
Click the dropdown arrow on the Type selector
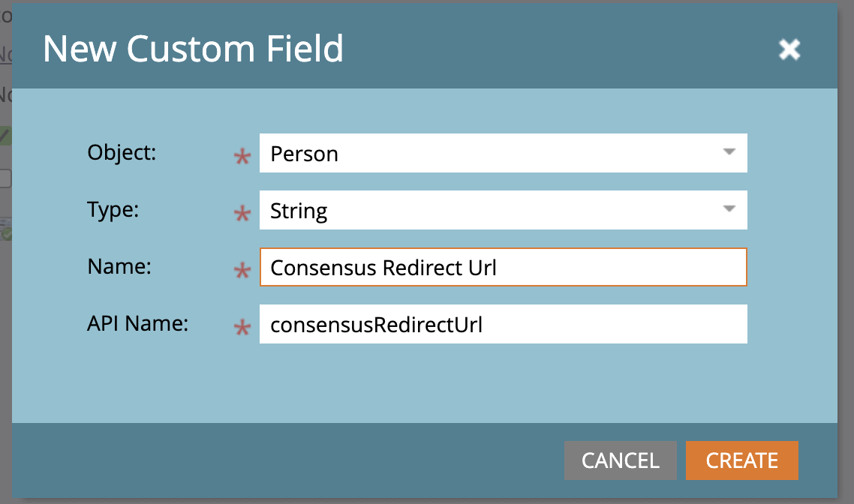tap(728, 210)
